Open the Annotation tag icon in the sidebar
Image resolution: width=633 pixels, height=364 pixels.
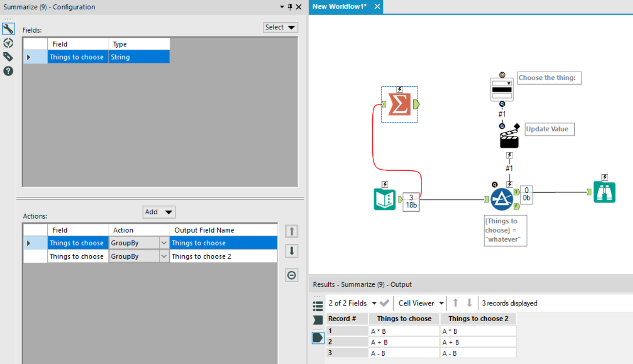[8, 57]
